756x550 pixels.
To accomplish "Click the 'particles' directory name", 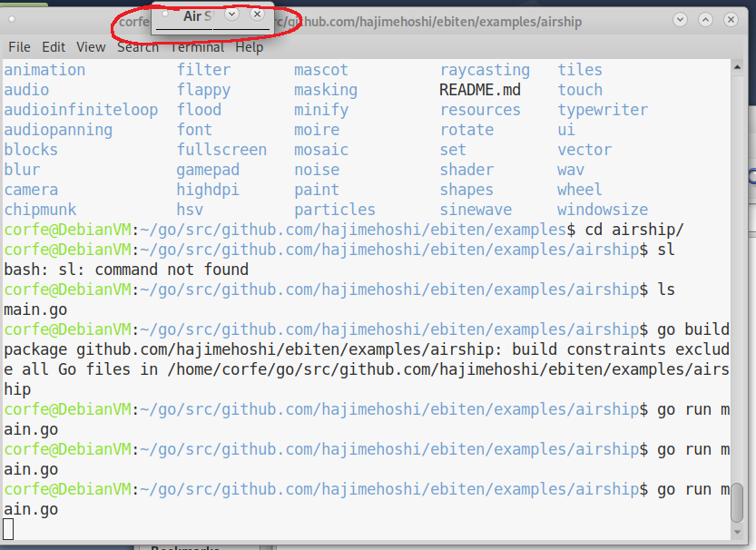I will click(335, 210).
